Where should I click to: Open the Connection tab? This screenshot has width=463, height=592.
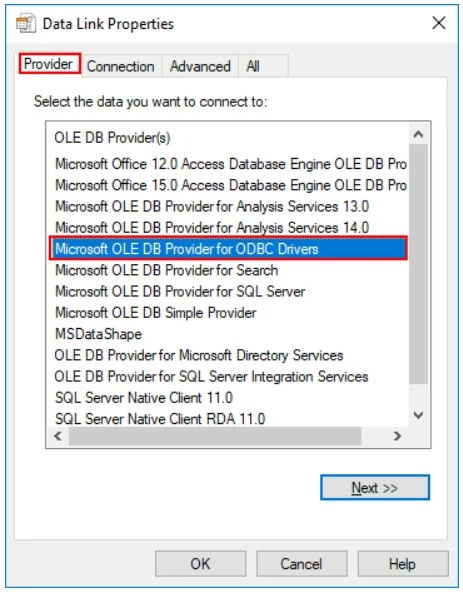pos(121,66)
